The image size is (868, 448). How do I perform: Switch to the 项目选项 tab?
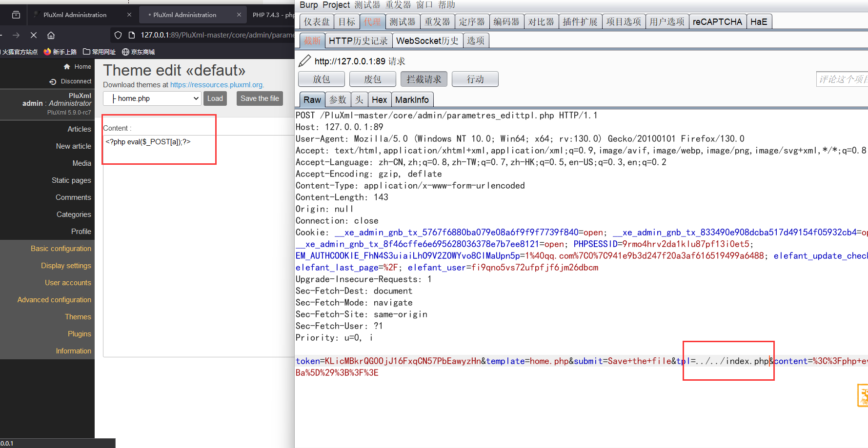[624, 21]
